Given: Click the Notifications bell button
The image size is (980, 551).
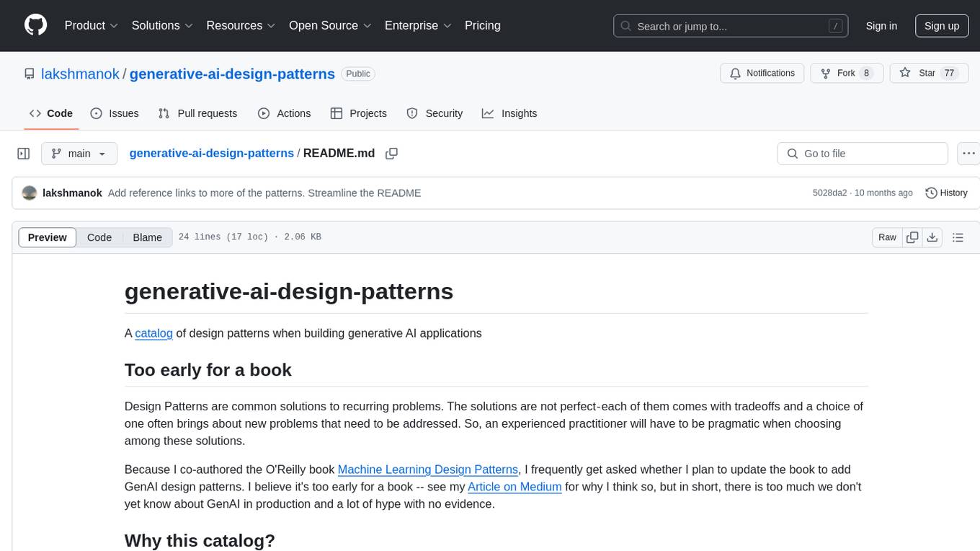Looking at the screenshot, I should pos(762,73).
